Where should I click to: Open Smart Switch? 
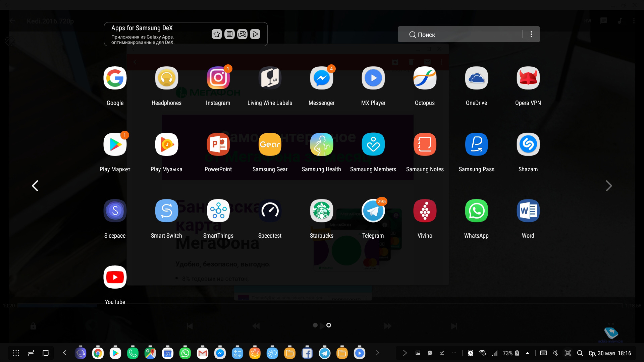coord(166,211)
